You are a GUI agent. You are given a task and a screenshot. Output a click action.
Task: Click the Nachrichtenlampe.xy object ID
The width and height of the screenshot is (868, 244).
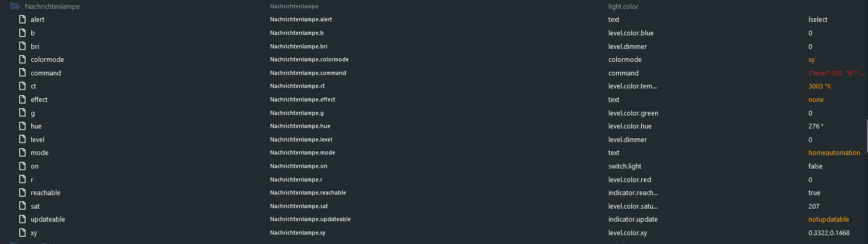pos(298,233)
